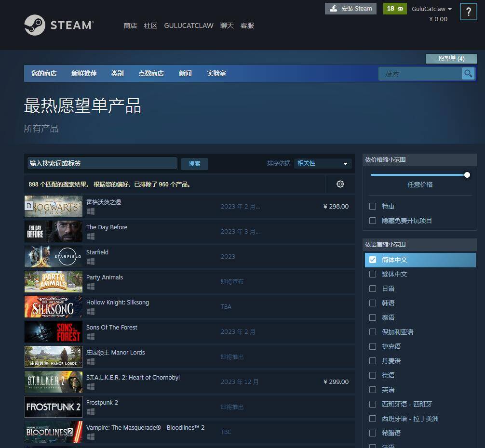The image size is (485, 448).
Task: Expand the GuluCatclaw account dropdown
Action: (431, 9)
